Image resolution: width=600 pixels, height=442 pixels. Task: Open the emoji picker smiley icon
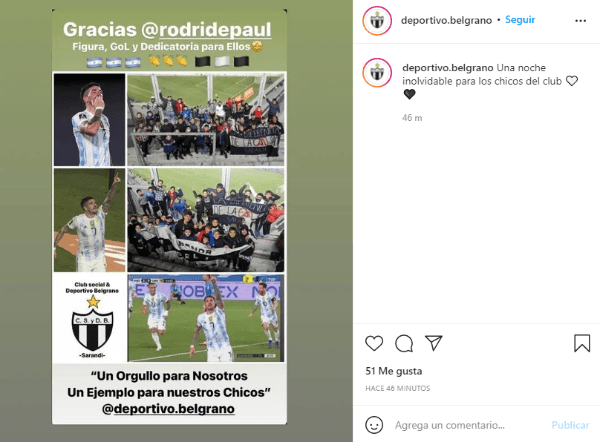(x=374, y=425)
